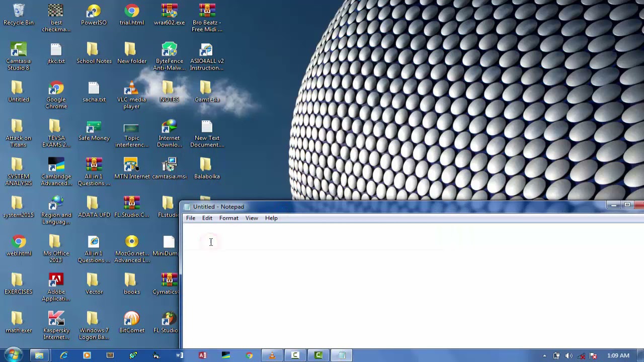This screenshot has width=644, height=362.
Task: Launch Internet Download Manager shortcut
Action: point(169,134)
